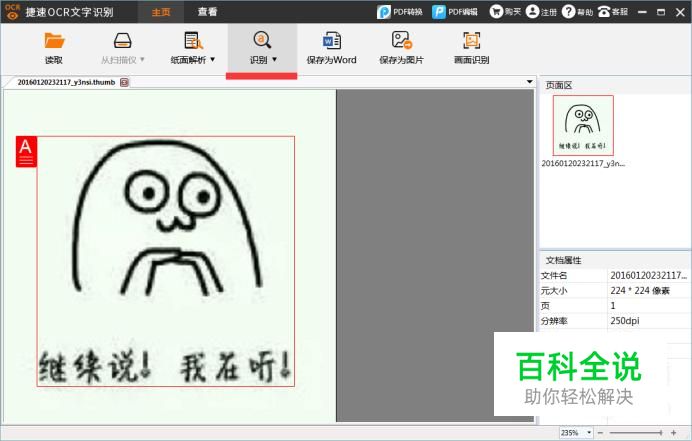Switch to the 主页 tab

click(161, 12)
